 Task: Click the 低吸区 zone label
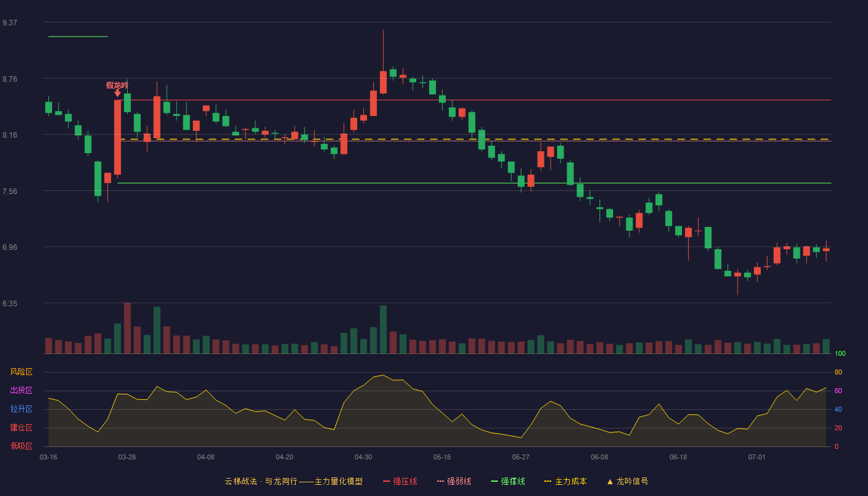(21, 446)
